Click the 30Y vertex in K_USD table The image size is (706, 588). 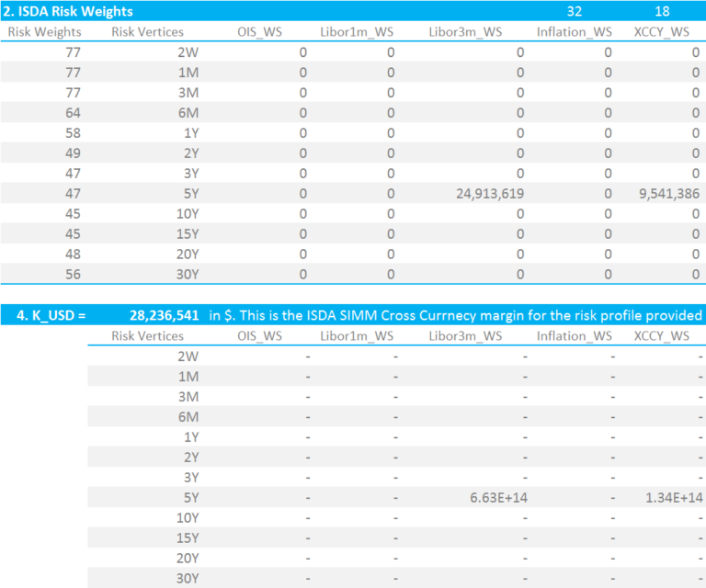click(x=188, y=578)
